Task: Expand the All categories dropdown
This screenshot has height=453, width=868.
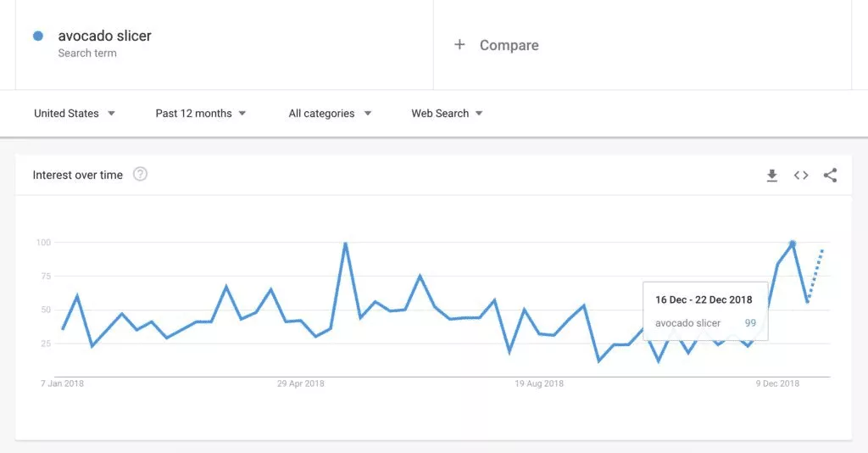Action: pyautogui.click(x=330, y=114)
